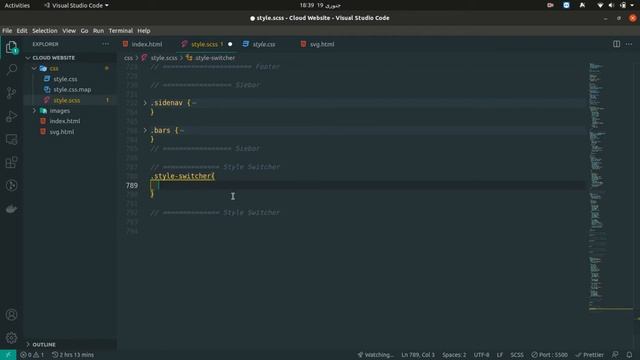Click the split editor right icon
The width and height of the screenshot is (640, 360).
[616, 44]
